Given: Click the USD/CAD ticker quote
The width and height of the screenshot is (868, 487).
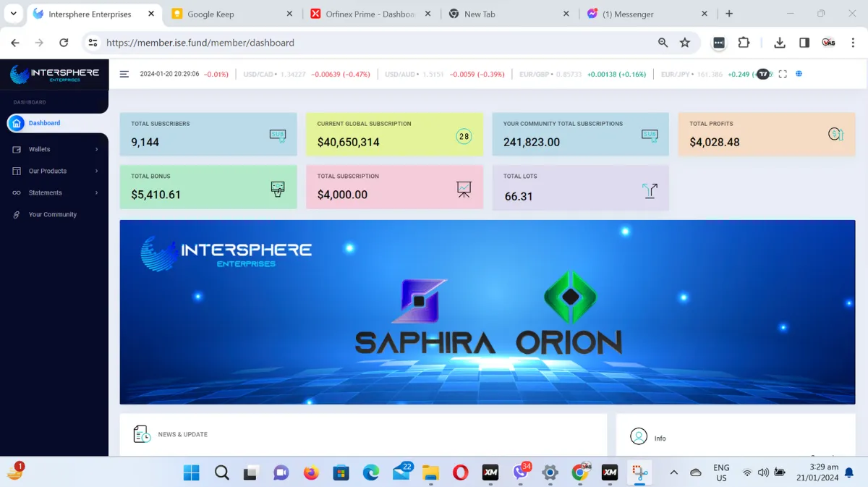Looking at the screenshot, I should [x=307, y=74].
